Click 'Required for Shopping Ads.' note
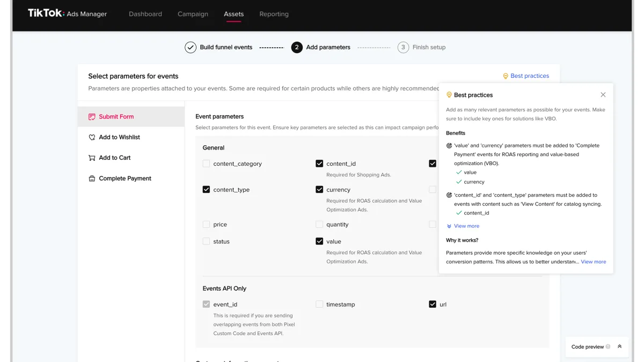The width and height of the screenshot is (644, 362). pyautogui.click(x=358, y=175)
